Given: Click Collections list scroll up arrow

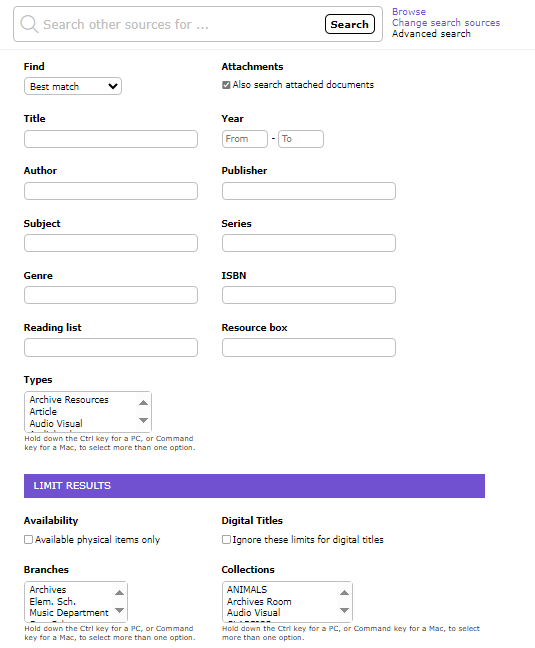Looking at the screenshot, I should tap(344, 593).
